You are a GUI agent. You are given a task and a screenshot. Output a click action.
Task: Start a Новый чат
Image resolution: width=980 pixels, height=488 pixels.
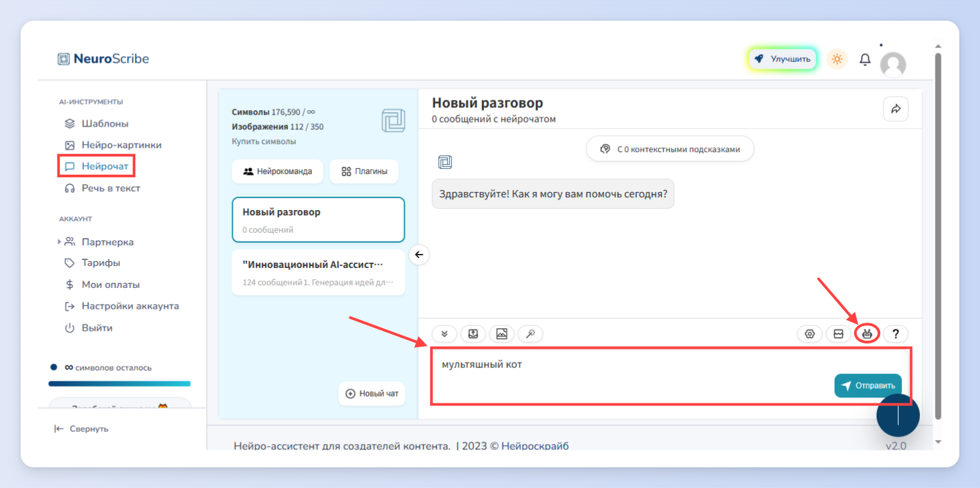coord(372,393)
